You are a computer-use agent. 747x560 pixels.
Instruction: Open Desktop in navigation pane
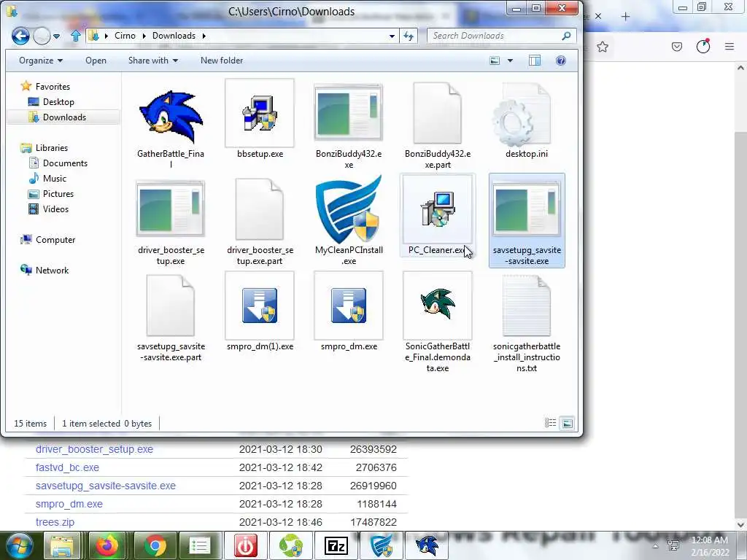click(x=58, y=102)
